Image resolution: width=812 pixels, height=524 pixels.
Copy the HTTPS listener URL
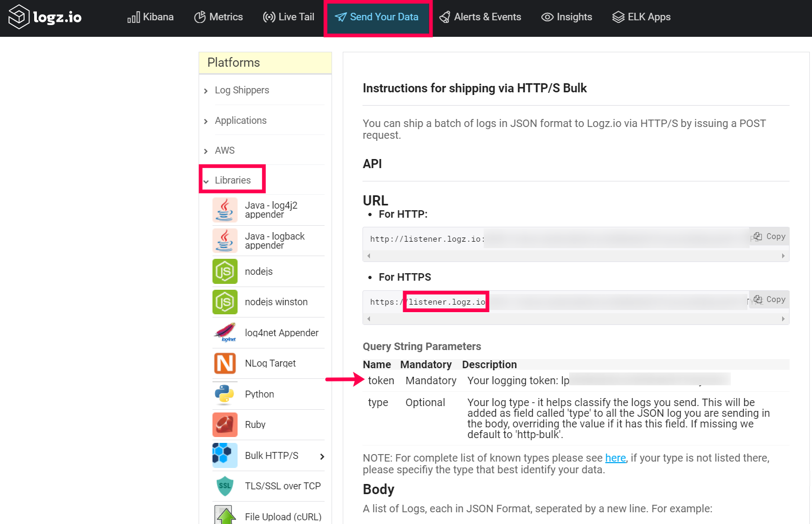coord(769,299)
